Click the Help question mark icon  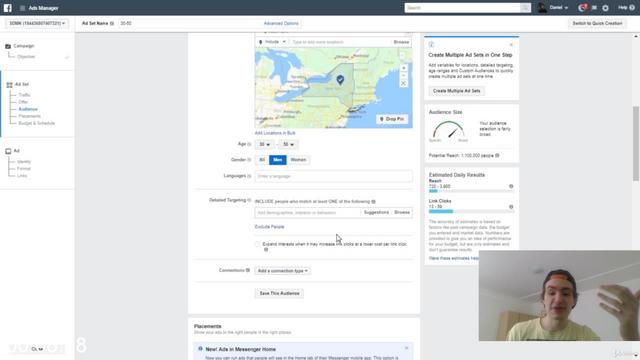[632, 8]
